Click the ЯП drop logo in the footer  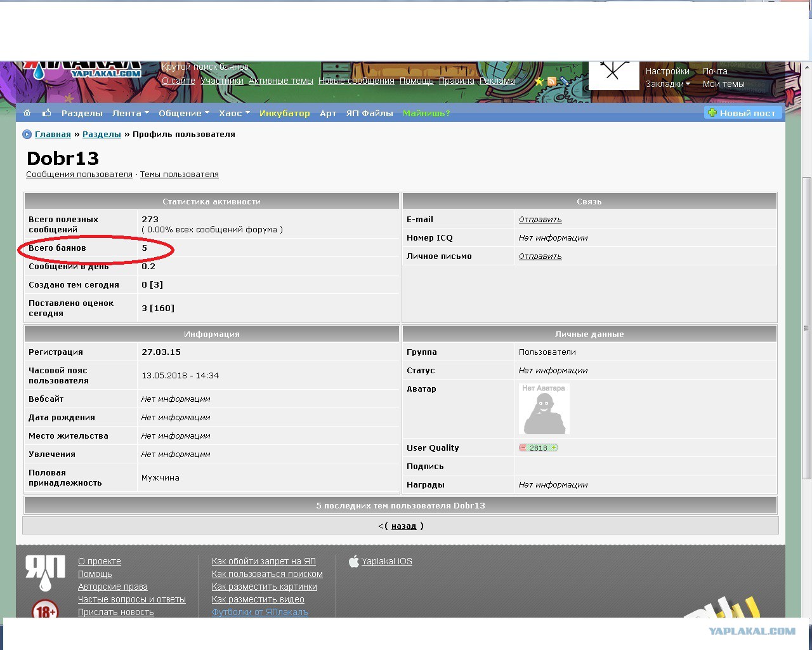[46, 573]
